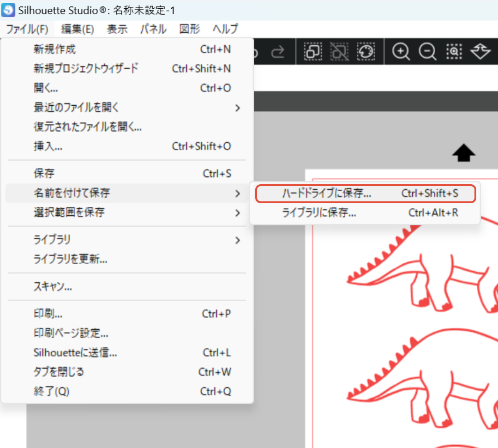Image resolution: width=498 pixels, height=448 pixels.
Task: Choose ライブラリを更新... menu item
Action: (x=127, y=259)
